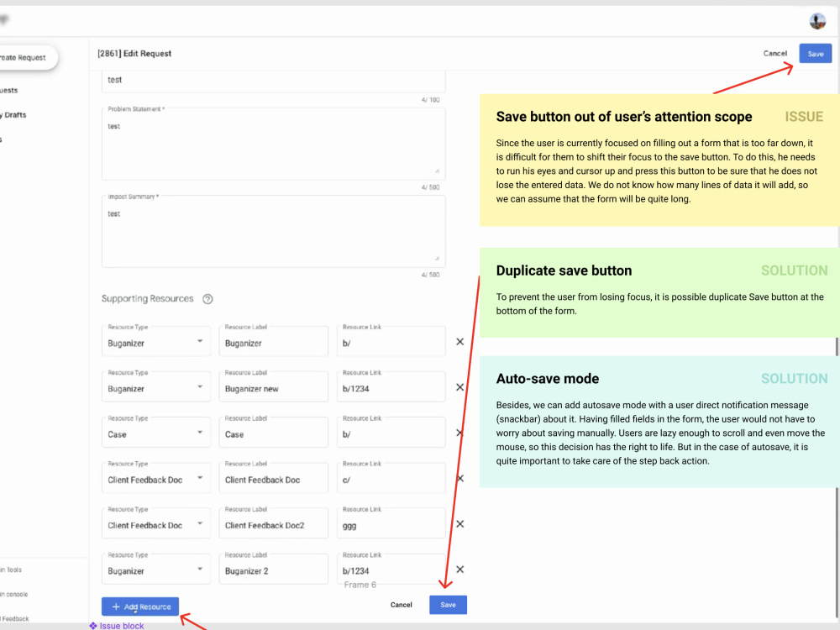This screenshot has height=630, width=840.
Task: Click the Supporting Resources help icon
Action: pyautogui.click(x=207, y=299)
